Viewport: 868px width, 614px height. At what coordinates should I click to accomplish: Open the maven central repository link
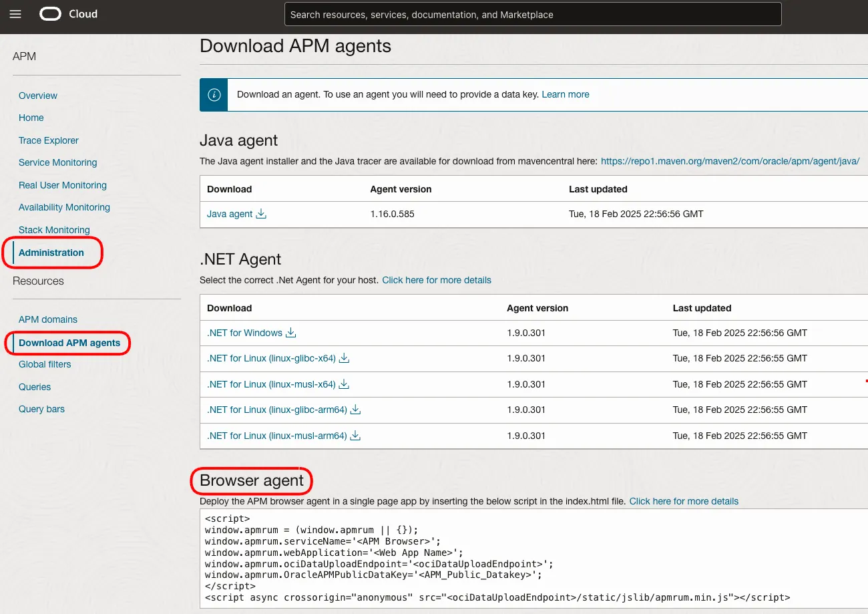tap(730, 161)
